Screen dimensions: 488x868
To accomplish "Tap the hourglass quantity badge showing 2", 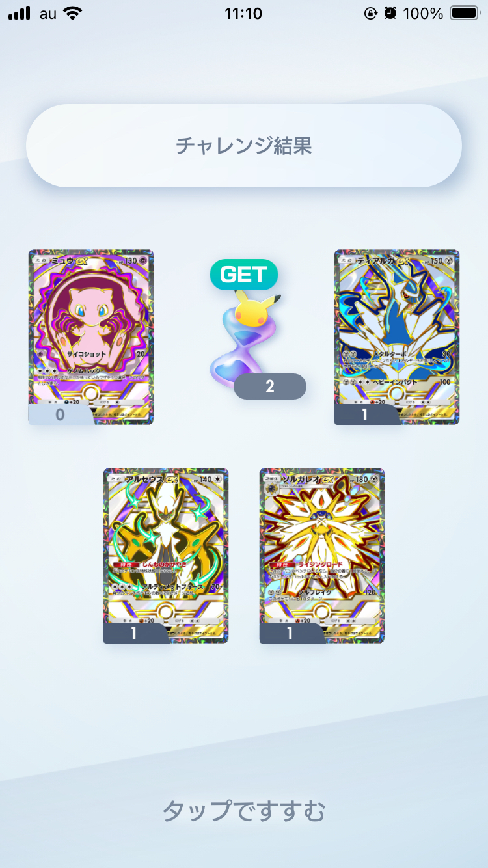I will tap(269, 387).
